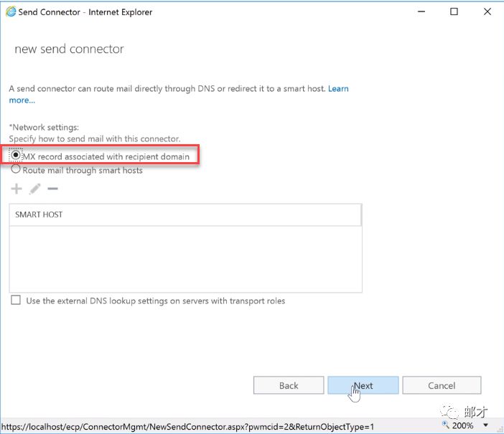
Task: Click Next to continue the wizard
Action: coord(363,385)
